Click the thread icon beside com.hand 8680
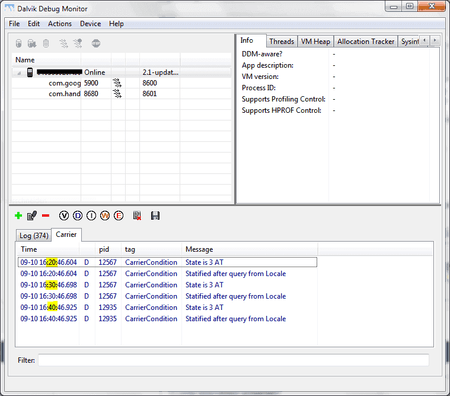 pos(117,94)
